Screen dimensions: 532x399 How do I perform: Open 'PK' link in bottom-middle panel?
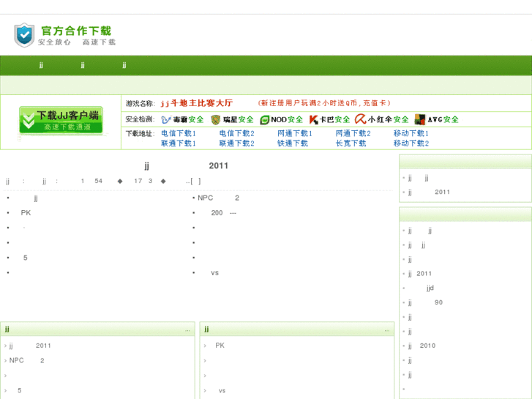220,346
